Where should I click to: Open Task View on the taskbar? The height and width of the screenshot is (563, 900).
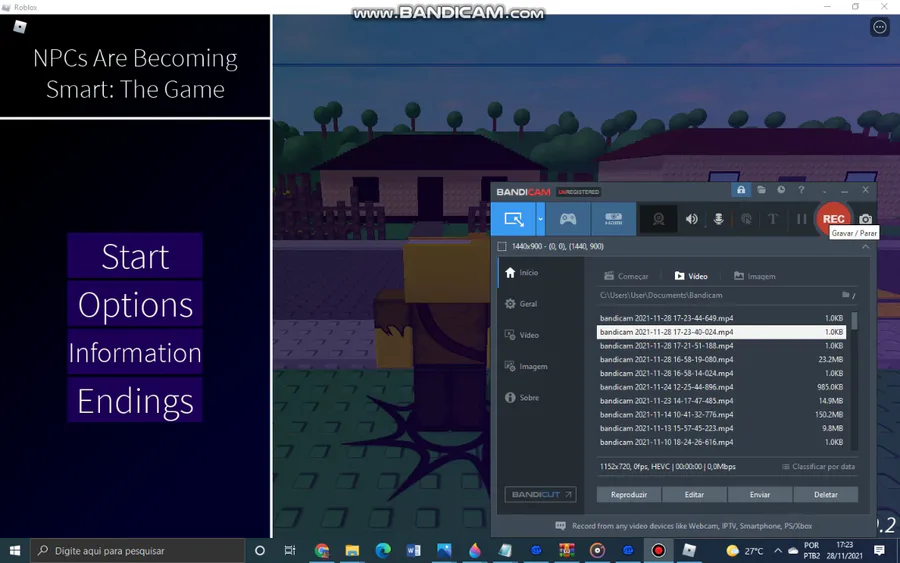290,550
